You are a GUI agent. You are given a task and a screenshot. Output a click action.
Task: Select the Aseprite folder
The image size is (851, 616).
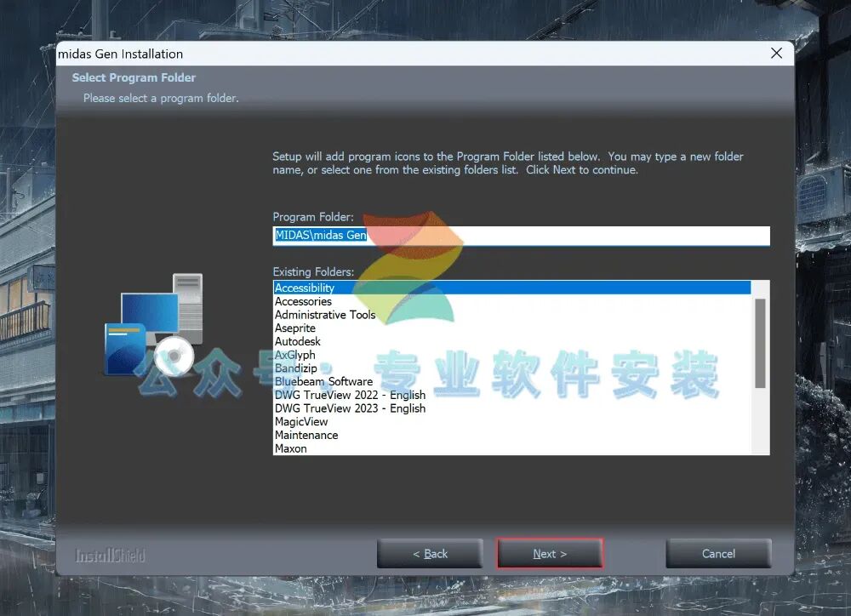[511, 328]
